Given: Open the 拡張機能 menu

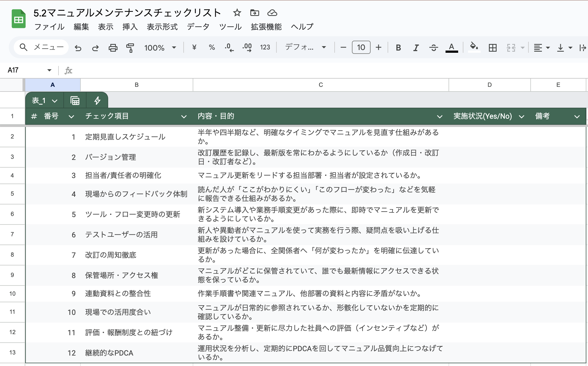Looking at the screenshot, I should coord(265,27).
